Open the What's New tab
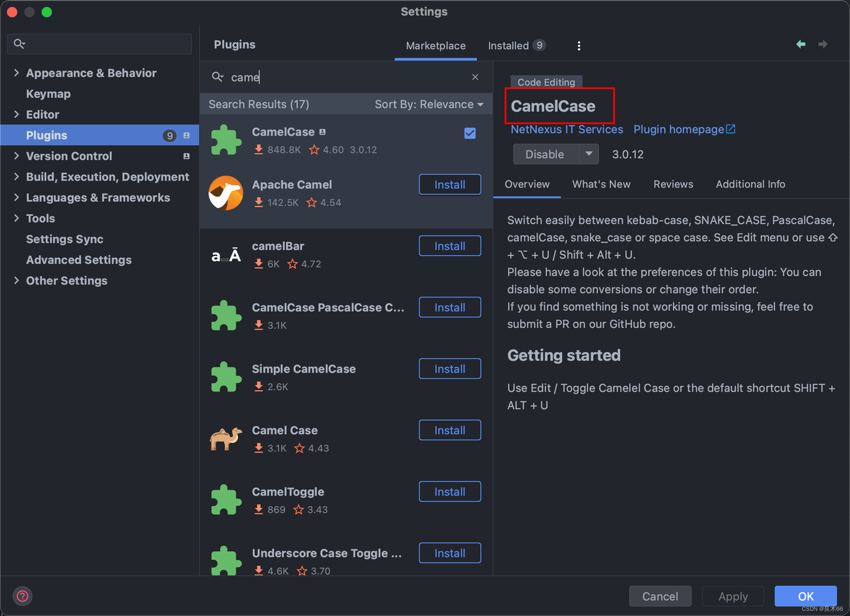 601,184
